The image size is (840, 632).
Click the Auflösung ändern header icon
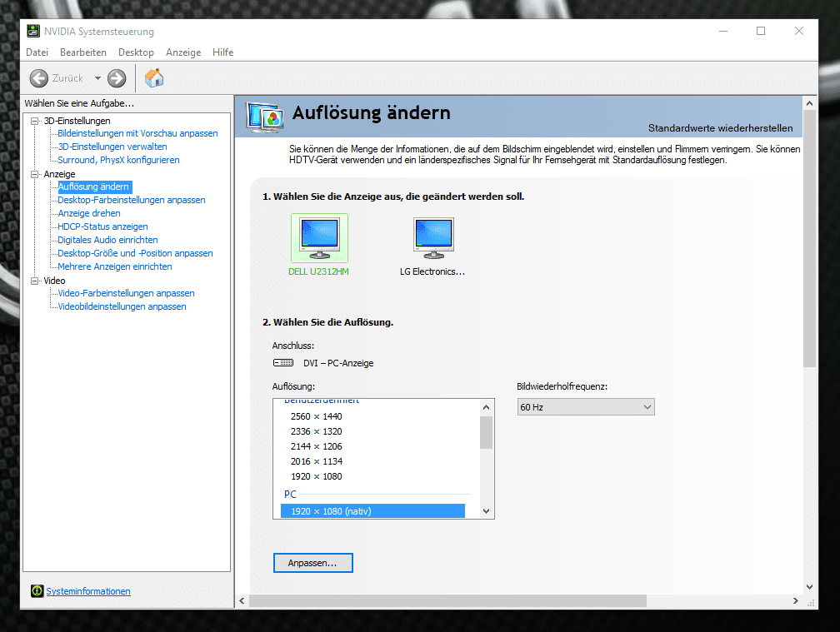pyautogui.click(x=265, y=117)
